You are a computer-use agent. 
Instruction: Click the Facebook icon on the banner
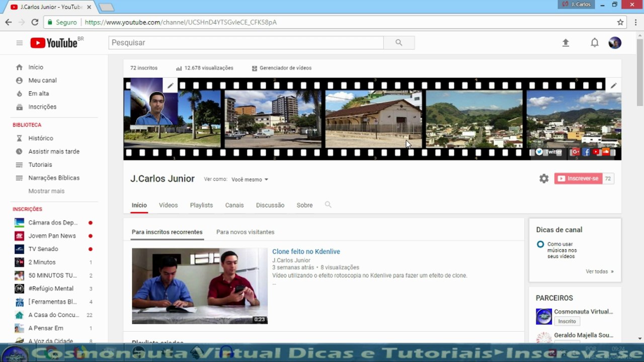586,152
